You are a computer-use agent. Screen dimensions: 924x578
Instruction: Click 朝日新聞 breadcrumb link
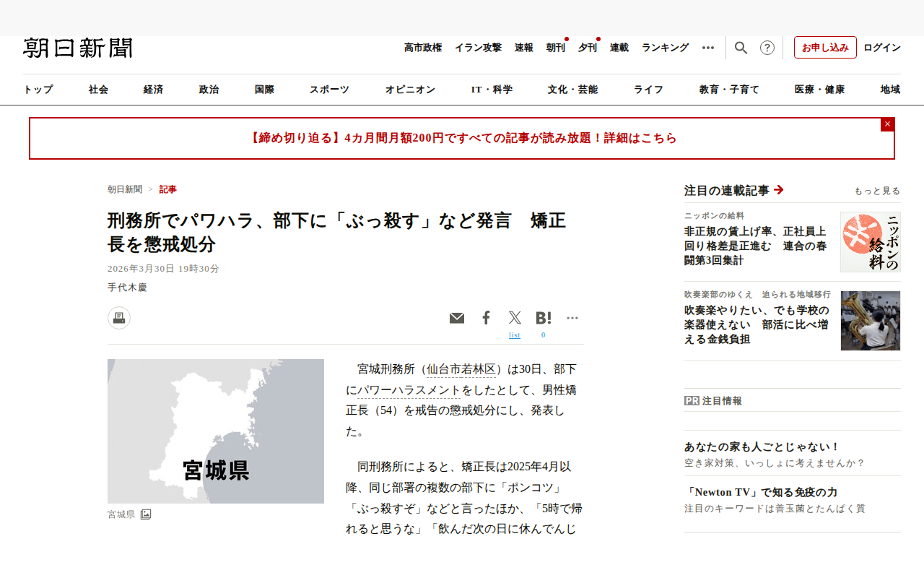click(125, 189)
